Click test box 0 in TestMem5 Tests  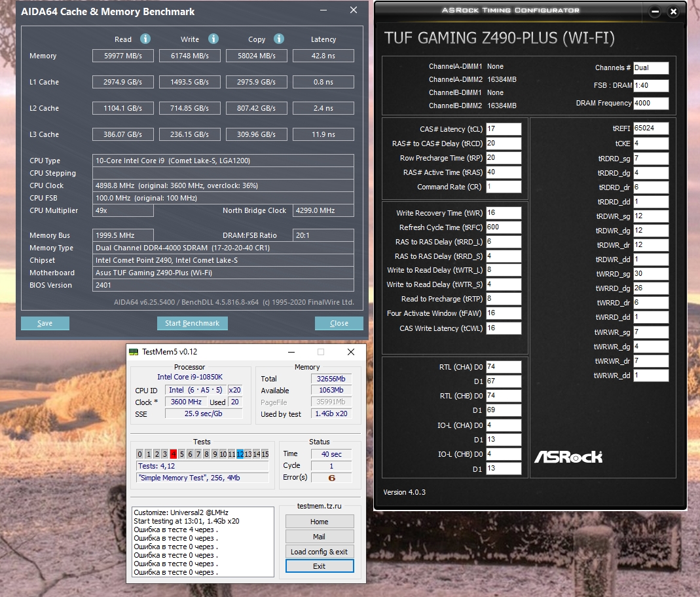tap(139, 454)
